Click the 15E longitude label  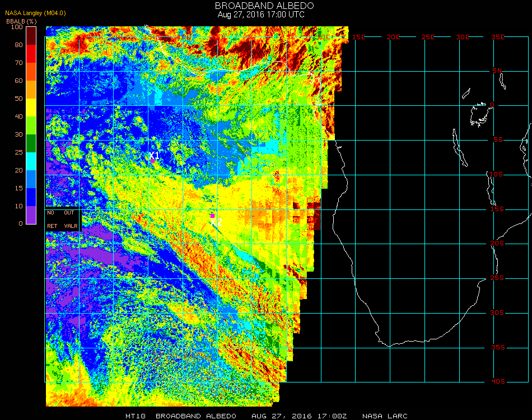pos(358,37)
